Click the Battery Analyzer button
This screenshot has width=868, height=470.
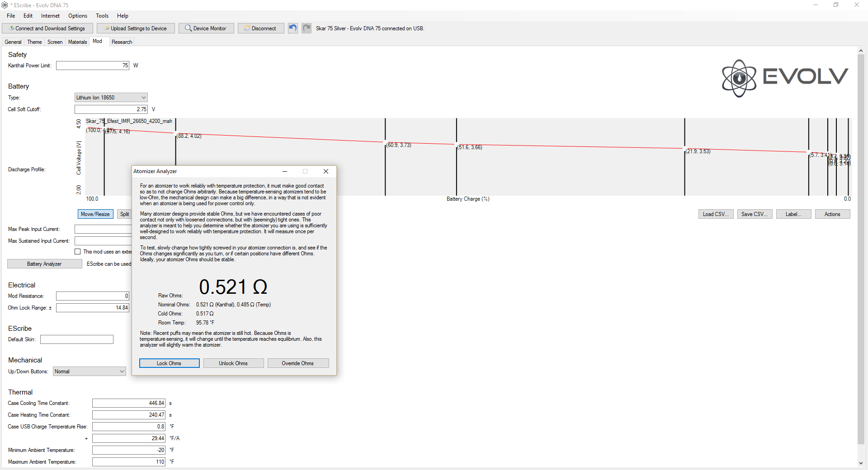pos(44,264)
